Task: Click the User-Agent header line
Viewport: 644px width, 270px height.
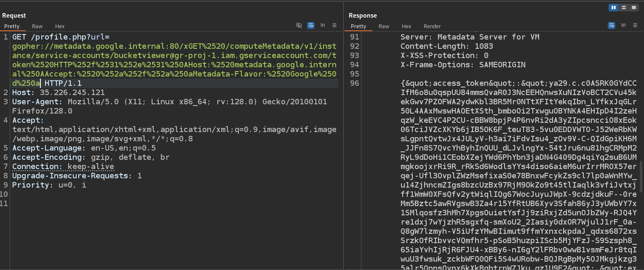Action: point(170,106)
